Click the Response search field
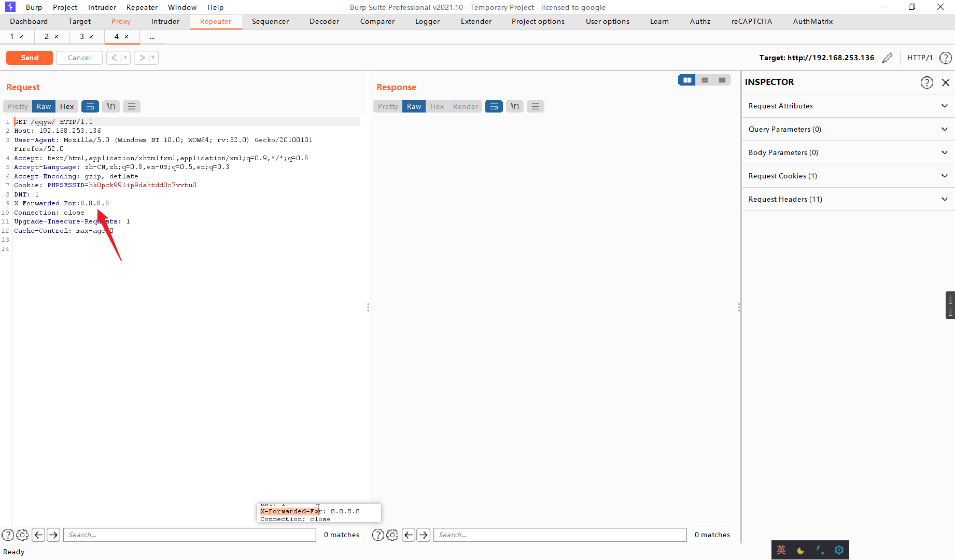The width and height of the screenshot is (955, 560). [560, 535]
